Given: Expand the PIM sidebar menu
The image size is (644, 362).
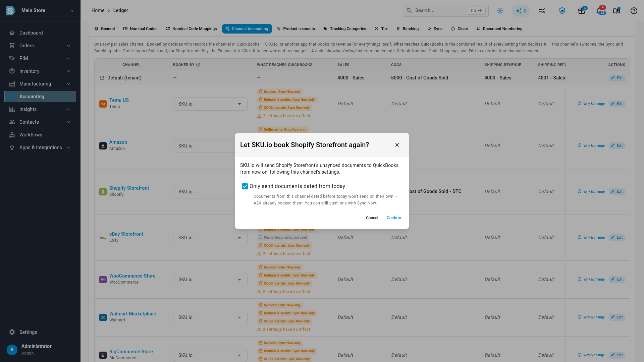Looking at the screenshot, I should pyautogui.click(x=40, y=58).
